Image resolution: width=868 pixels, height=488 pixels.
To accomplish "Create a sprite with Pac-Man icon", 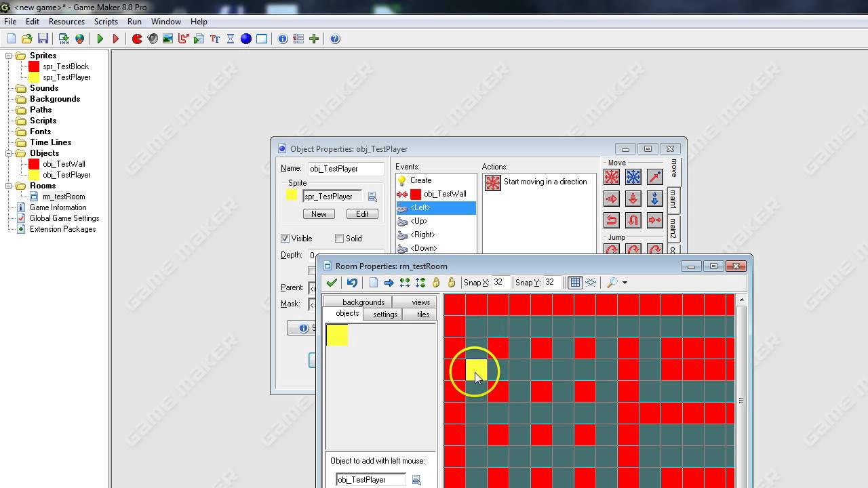I will 137,39.
